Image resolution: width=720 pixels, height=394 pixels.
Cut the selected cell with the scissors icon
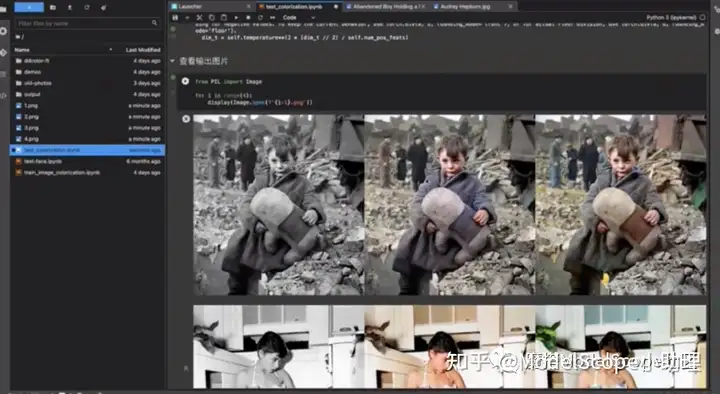point(199,17)
